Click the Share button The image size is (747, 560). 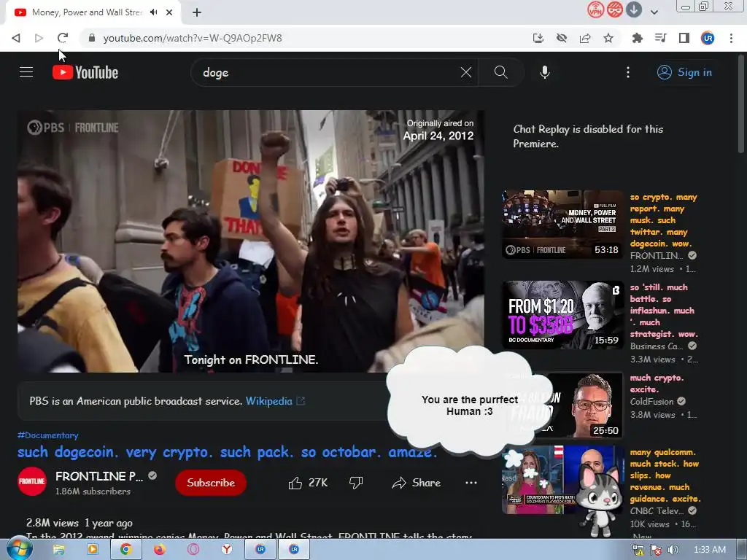pyautogui.click(x=416, y=483)
